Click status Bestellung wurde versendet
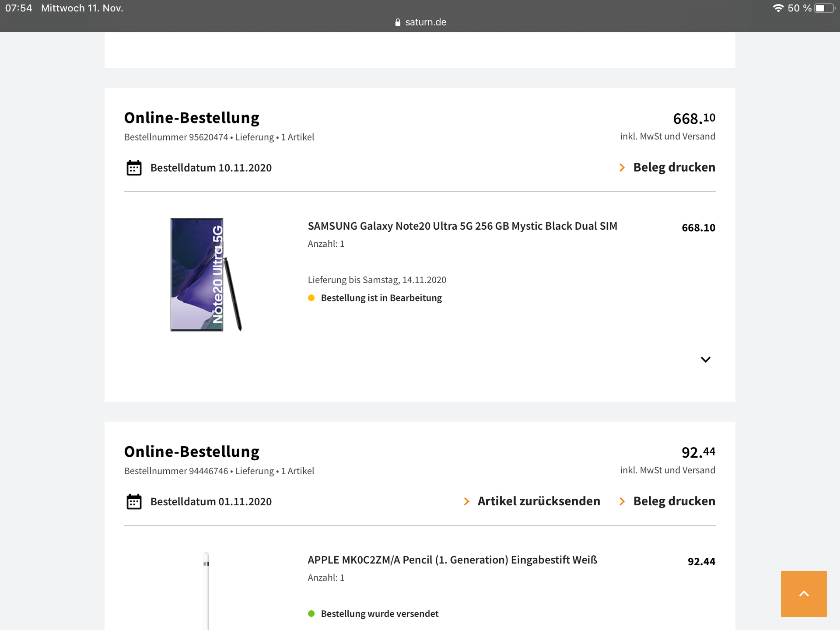 click(373, 614)
